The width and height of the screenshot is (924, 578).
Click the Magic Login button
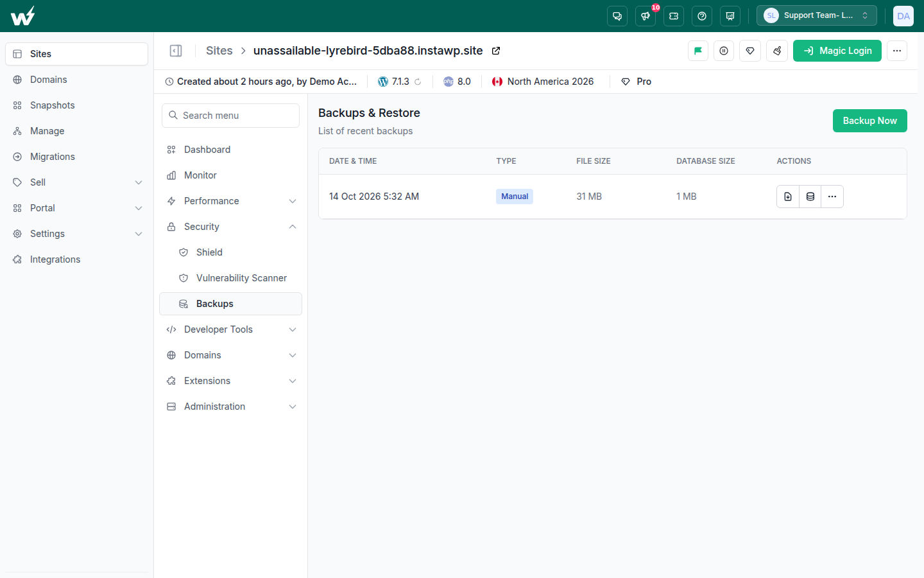[x=837, y=51]
